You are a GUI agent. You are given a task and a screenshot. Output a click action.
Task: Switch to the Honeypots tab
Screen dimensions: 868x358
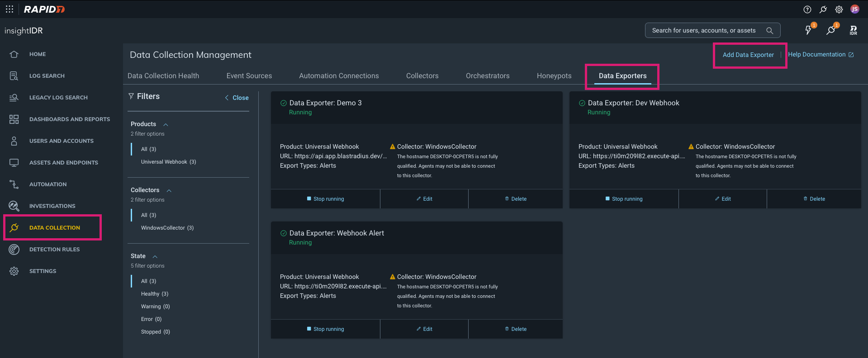pos(554,76)
